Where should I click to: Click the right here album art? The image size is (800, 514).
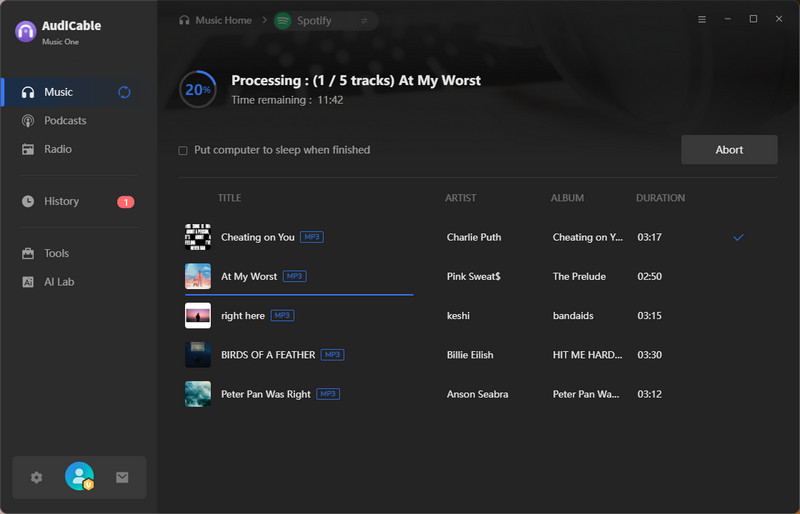pyautogui.click(x=198, y=315)
